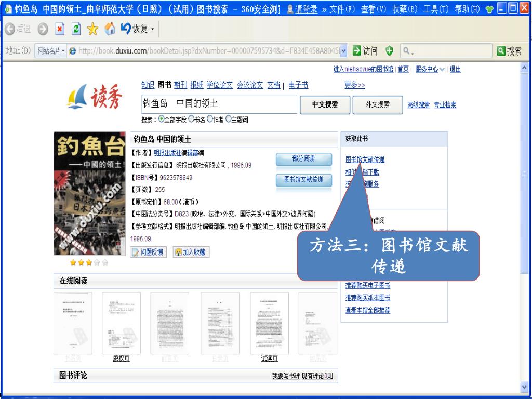Open favorites with the star icon
The image size is (532, 399).
click(x=92, y=29)
